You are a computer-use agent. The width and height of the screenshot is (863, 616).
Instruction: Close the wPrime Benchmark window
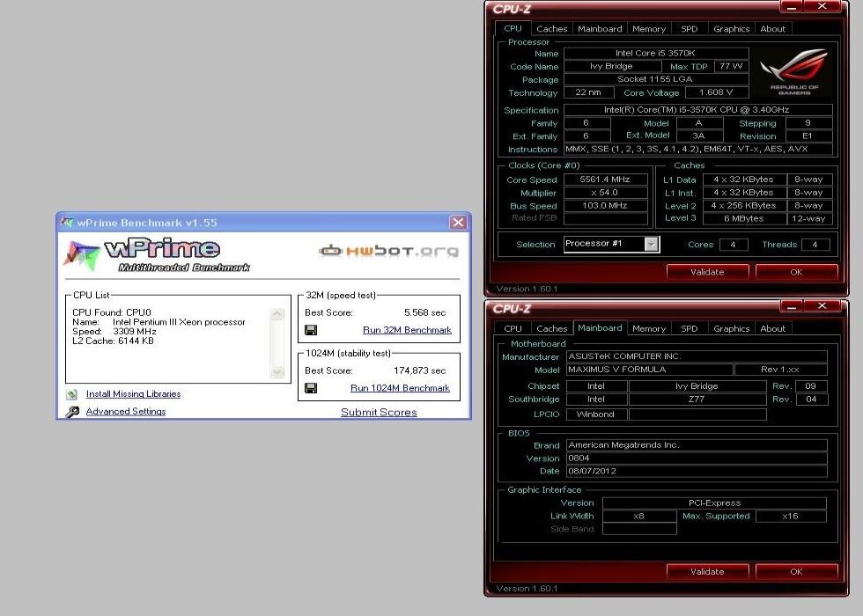(458, 222)
